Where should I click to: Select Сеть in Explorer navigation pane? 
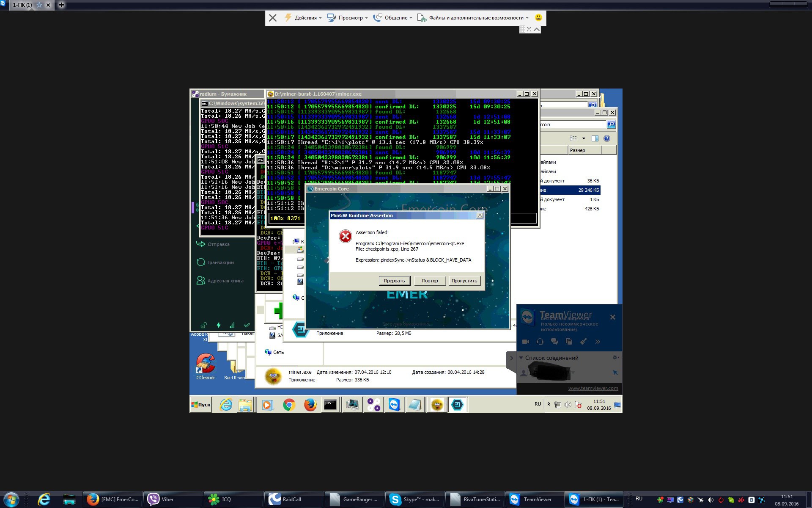click(274, 352)
